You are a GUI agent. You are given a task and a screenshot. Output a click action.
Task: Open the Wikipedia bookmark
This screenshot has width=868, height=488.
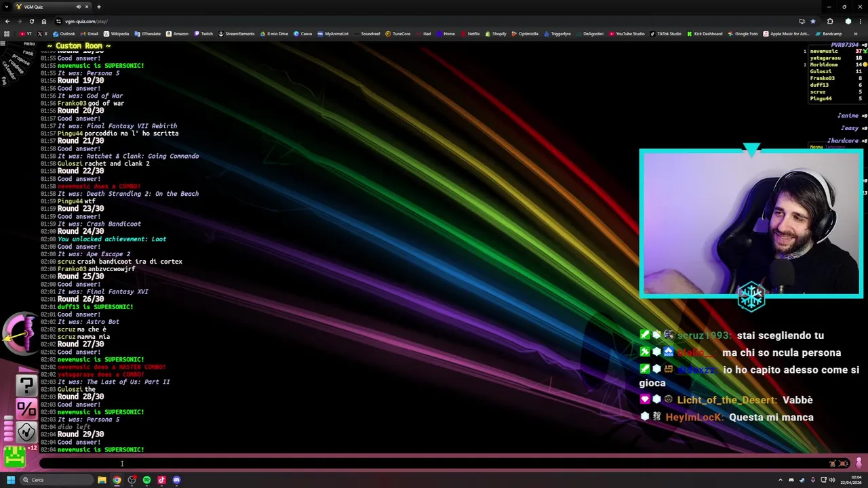(117, 34)
